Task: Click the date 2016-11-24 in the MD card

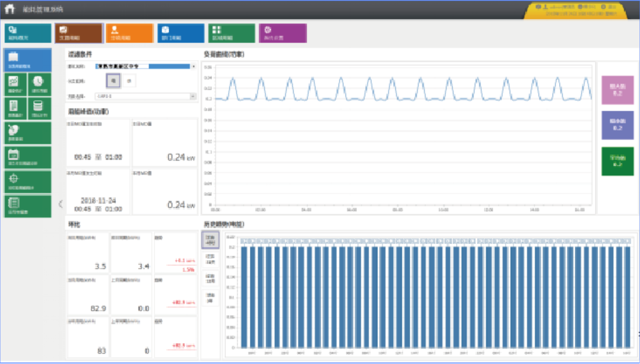Action: pyautogui.click(x=98, y=201)
